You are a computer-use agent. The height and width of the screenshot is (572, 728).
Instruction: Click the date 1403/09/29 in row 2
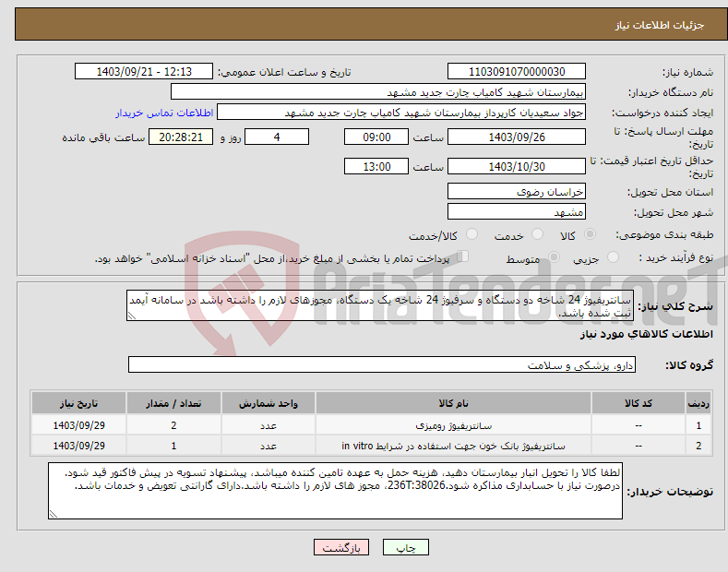79,446
